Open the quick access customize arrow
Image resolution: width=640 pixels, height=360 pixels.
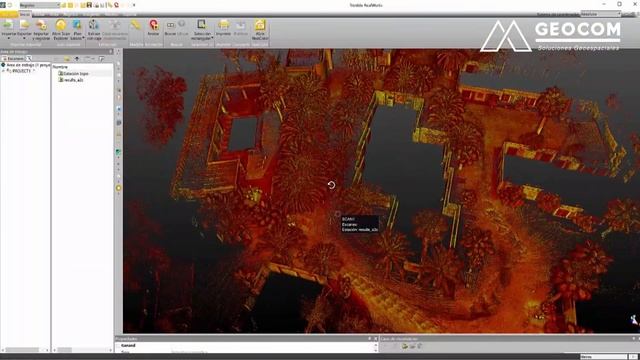[x=134, y=5]
